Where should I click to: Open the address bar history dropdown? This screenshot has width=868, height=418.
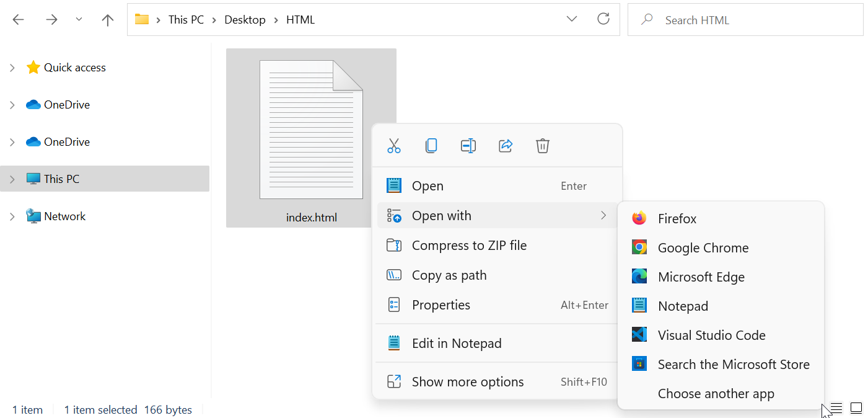572,19
